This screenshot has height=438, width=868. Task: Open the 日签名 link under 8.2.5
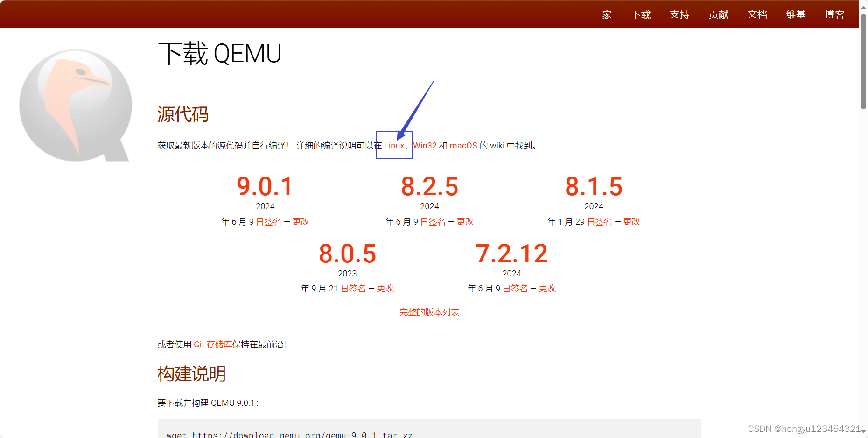pos(433,222)
